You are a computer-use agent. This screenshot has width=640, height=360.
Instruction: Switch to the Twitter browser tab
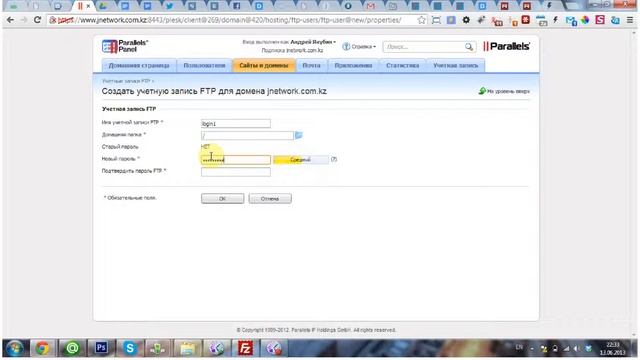[x=169, y=6]
